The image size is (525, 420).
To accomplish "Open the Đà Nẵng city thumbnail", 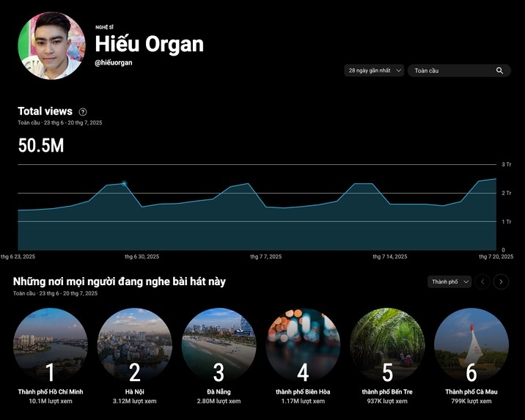I will click(x=219, y=345).
